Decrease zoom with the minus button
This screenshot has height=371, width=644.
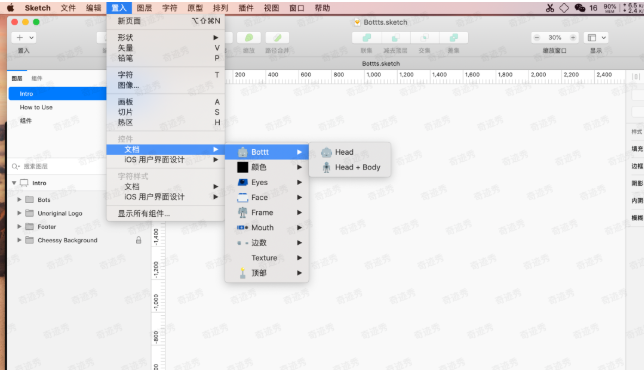click(x=536, y=38)
